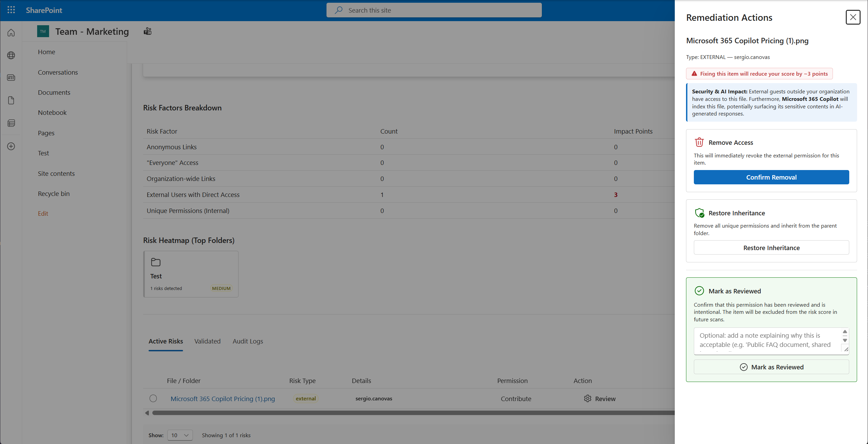Viewport: 868px width, 444px height.
Task: Switch to the Active Risks tab
Action: (x=166, y=341)
